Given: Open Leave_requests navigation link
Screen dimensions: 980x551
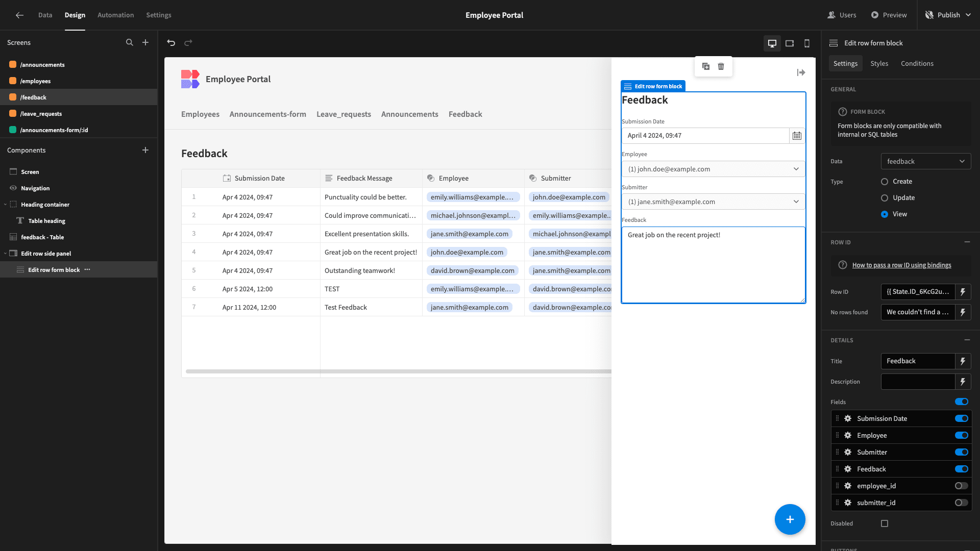Looking at the screenshot, I should click(x=344, y=114).
